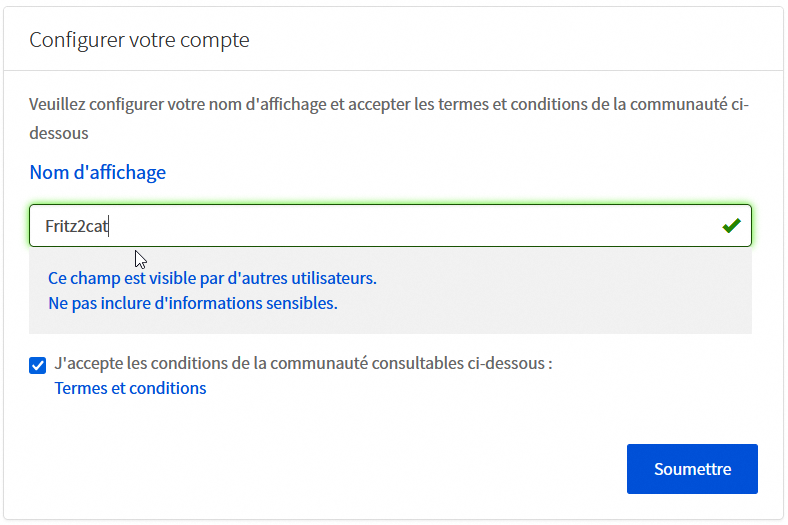The image size is (788, 525).
Task: Click the word 'utilisateurs' in the hint
Action: 329,277
